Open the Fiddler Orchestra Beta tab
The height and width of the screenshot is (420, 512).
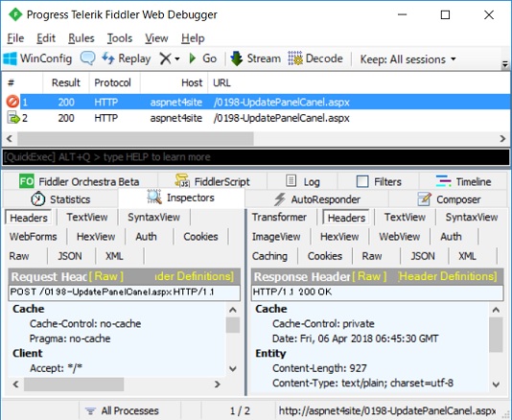pyautogui.click(x=80, y=181)
